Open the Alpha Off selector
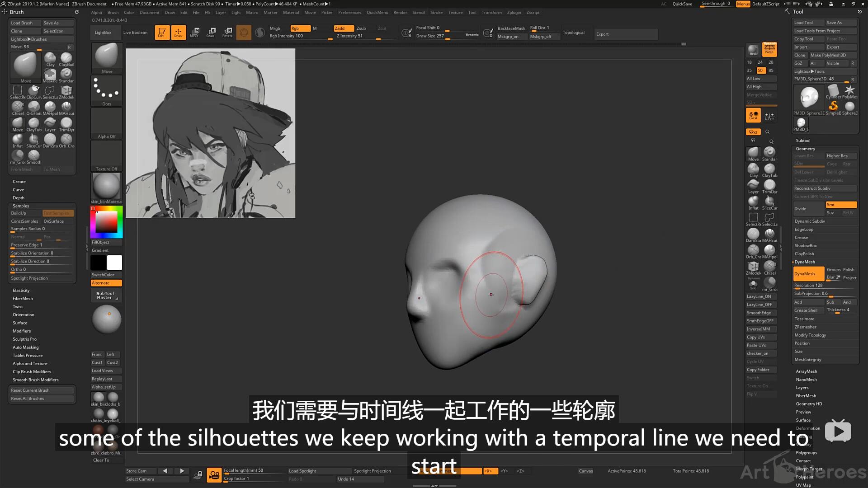Image resolution: width=868 pixels, height=488 pixels. click(x=107, y=123)
